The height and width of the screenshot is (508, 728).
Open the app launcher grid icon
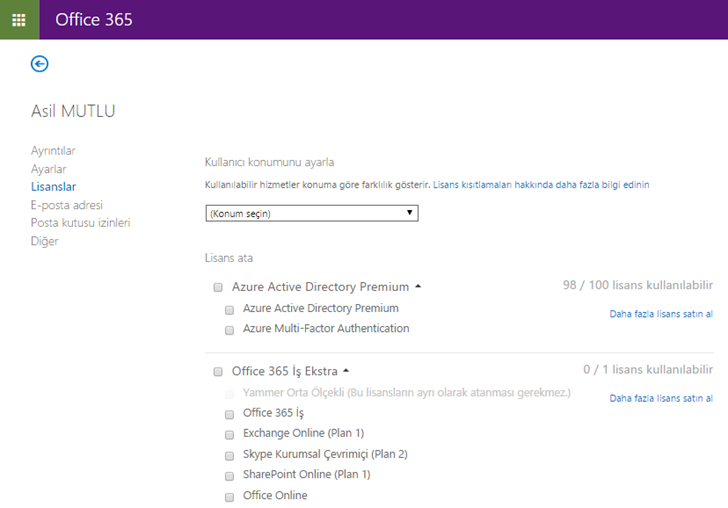click(19, 20)
